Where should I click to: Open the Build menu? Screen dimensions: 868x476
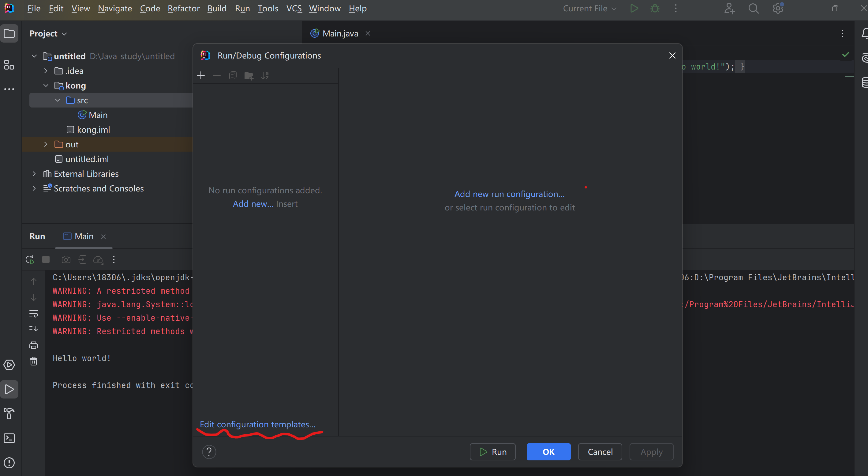pyautogui.click(x=217, y=9)
